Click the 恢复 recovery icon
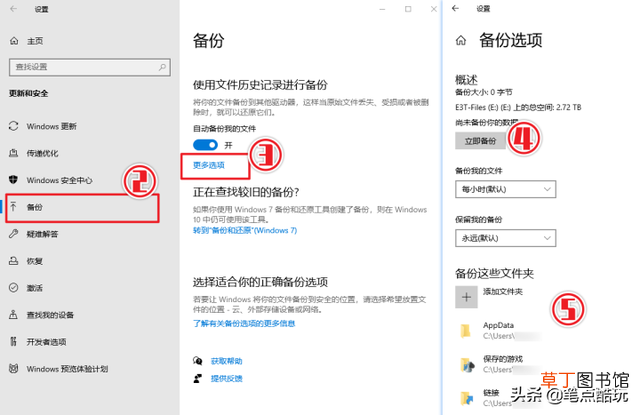This screenshot has width=640, height=415. coord(13,261)
